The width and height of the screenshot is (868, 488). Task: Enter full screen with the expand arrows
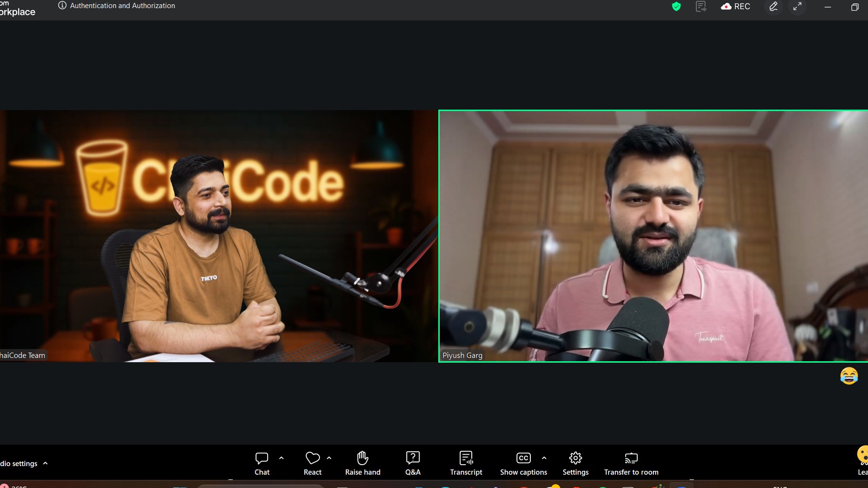point(797,6)
